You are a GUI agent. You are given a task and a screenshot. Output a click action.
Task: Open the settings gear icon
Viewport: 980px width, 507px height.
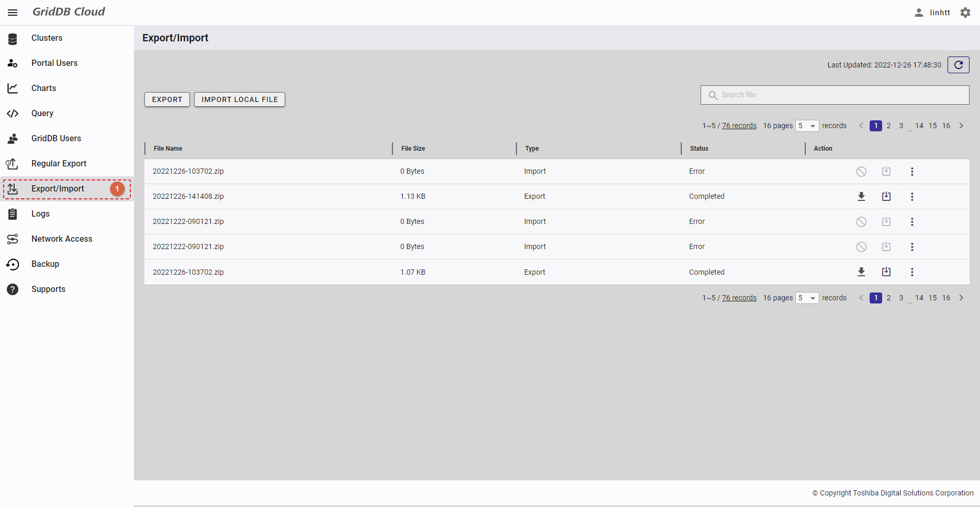(x=965, y=13)
